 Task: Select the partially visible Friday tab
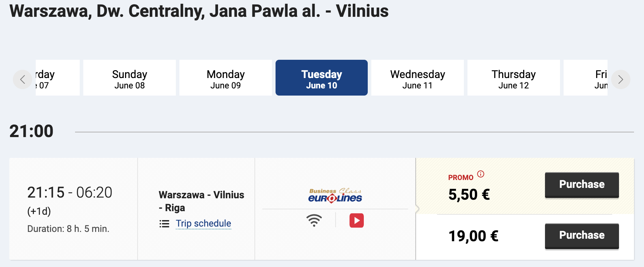tap(586, 78)
